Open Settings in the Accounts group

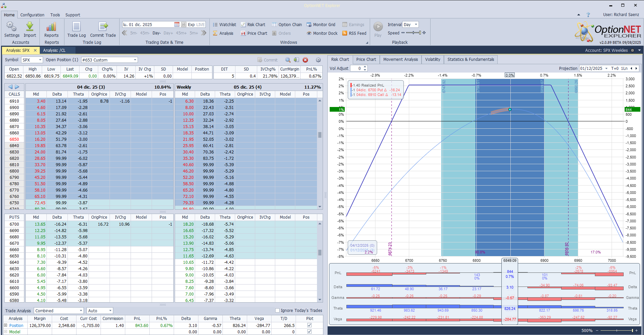(x=12, y=29)
